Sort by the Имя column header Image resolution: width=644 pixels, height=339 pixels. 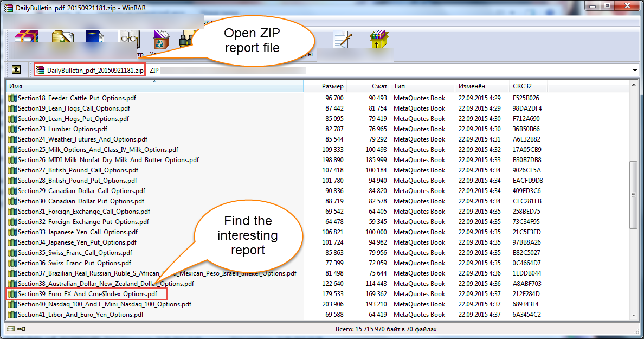tap(154, 86)
